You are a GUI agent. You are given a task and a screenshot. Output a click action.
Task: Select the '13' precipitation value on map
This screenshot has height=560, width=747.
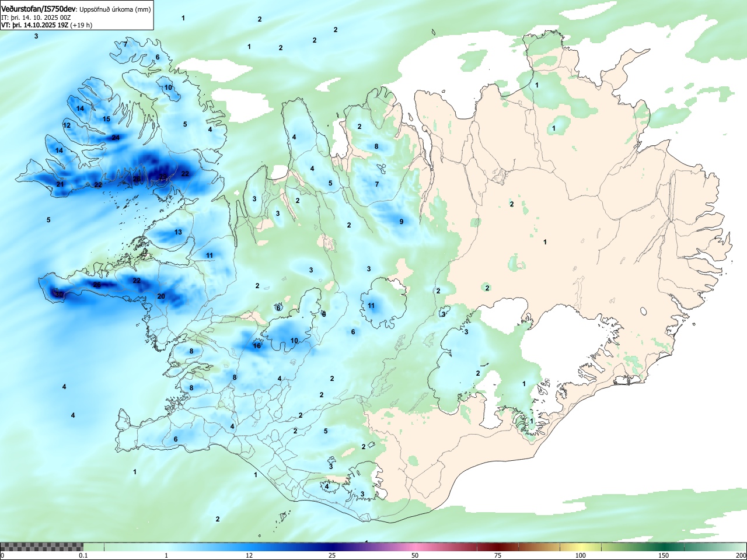pos(178,232)
